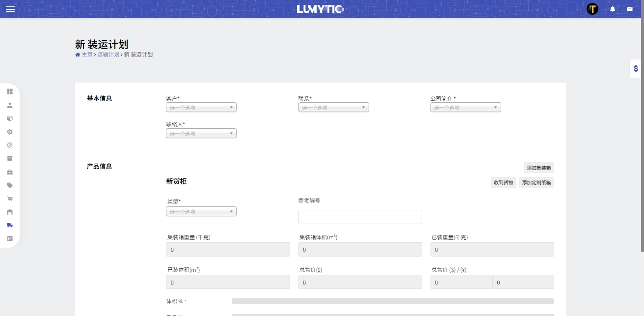The image size is (644, 316).
Task: Click the mail envelope icon in the header
Action: point(630,8)
